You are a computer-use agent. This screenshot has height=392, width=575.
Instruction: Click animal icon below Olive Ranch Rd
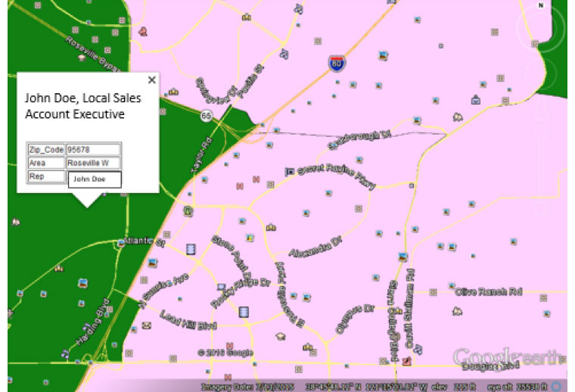(457, 311)
